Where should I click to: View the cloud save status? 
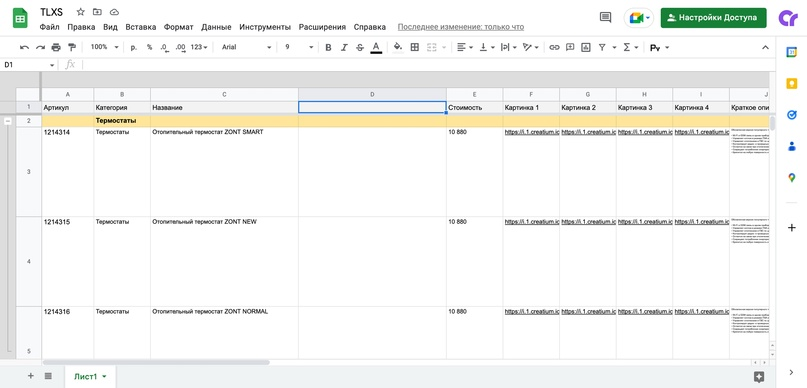(114, 12)
